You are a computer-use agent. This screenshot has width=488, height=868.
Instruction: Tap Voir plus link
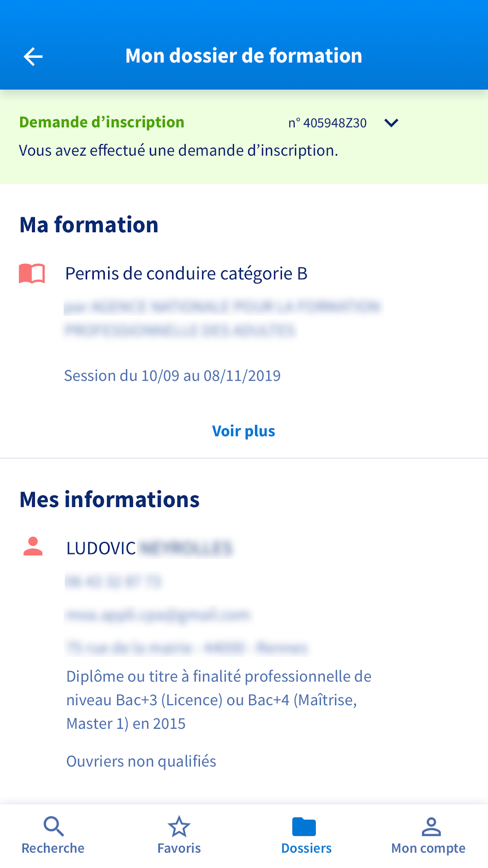coord(244,431)
